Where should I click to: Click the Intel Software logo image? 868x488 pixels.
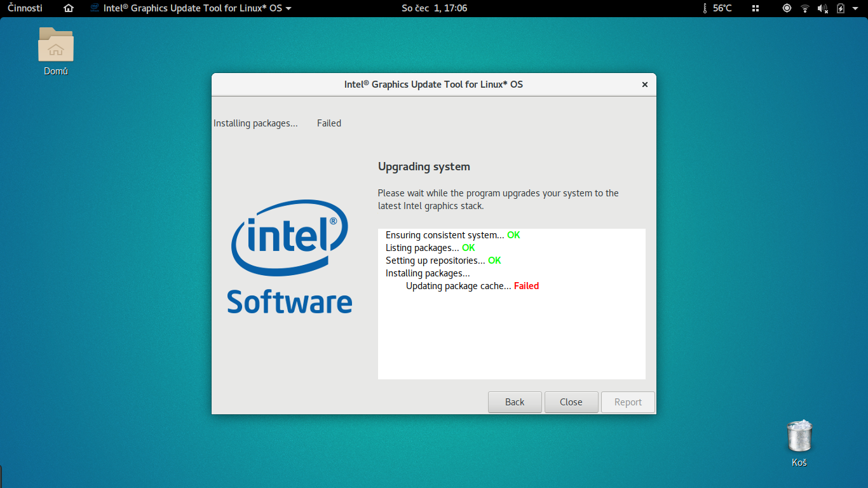[290, 257]
